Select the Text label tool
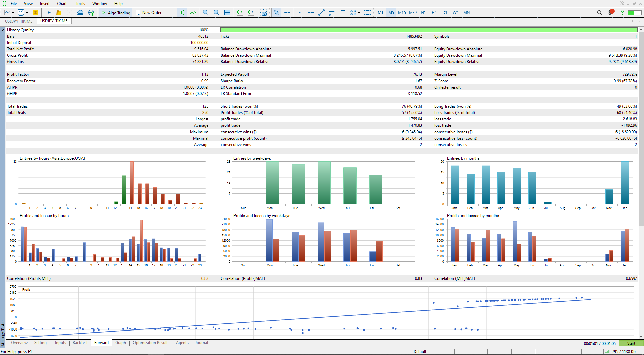644x355 pixels. (x=343, y=13)
